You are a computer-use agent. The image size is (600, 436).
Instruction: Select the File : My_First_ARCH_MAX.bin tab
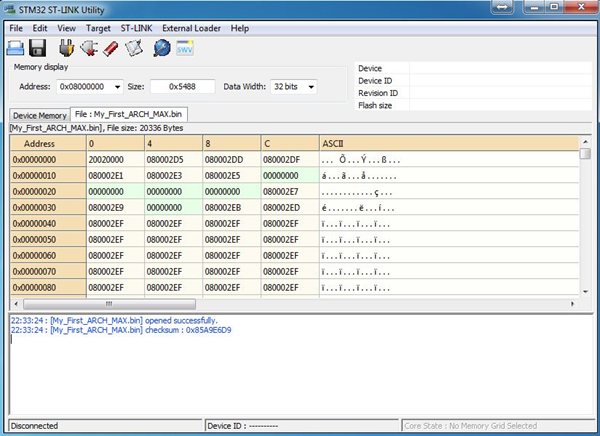129,114
